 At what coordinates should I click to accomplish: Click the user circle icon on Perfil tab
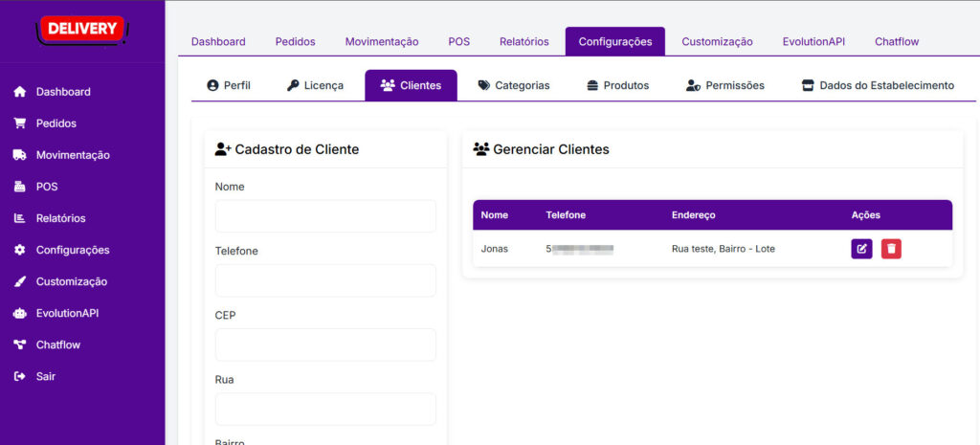212,85
